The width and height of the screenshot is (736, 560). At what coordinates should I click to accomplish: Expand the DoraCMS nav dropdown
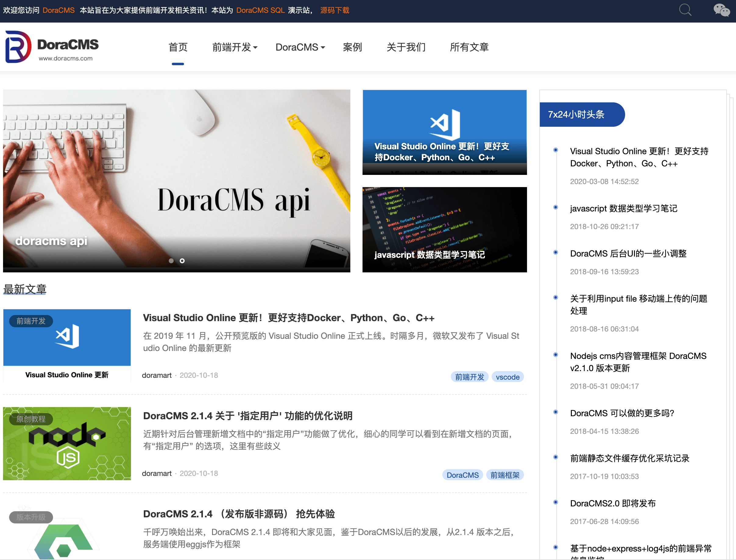click(300, 47)
